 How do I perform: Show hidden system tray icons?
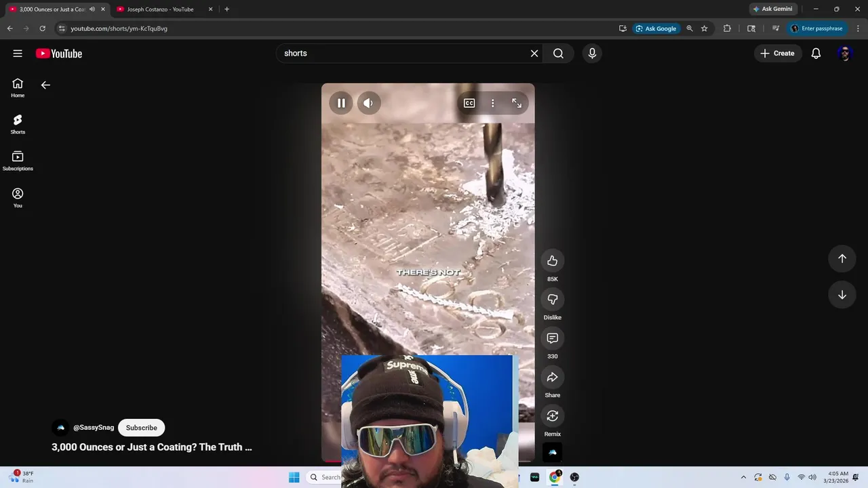click(743, 477)
